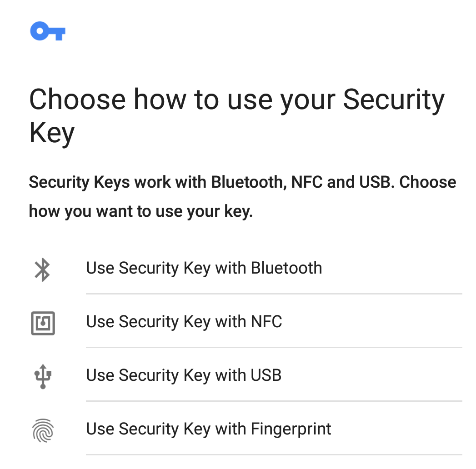Tap Use Security Key with Fingerprint
The height and width of the screenshot is (469, 476).
(208, 429)
